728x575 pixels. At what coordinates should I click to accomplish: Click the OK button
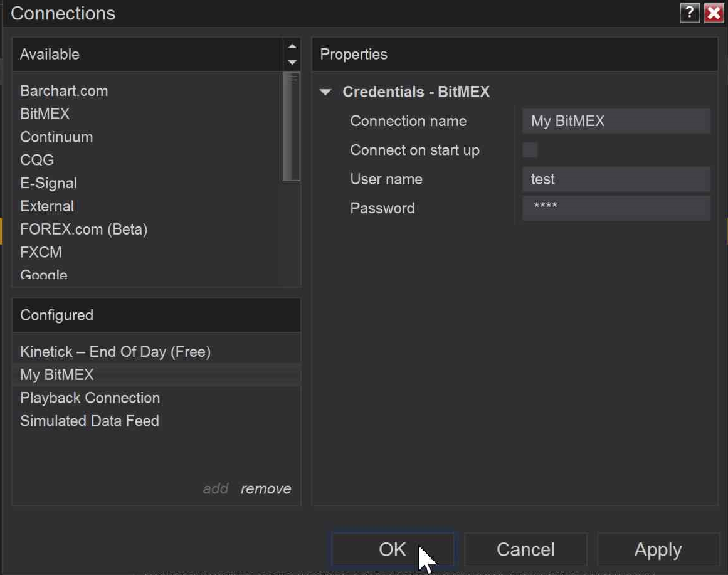[x=393, y=549]
